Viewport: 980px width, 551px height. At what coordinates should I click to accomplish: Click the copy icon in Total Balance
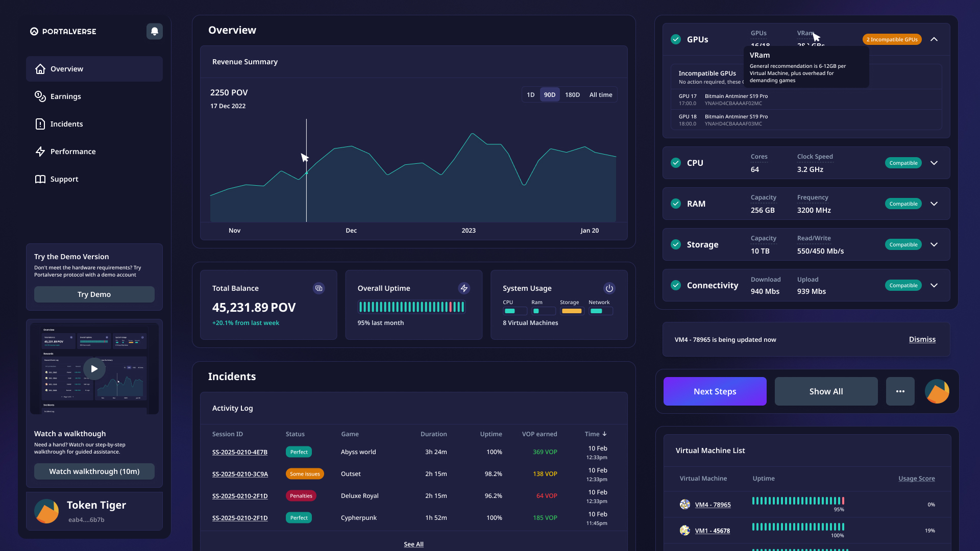(x=318, y=288)
